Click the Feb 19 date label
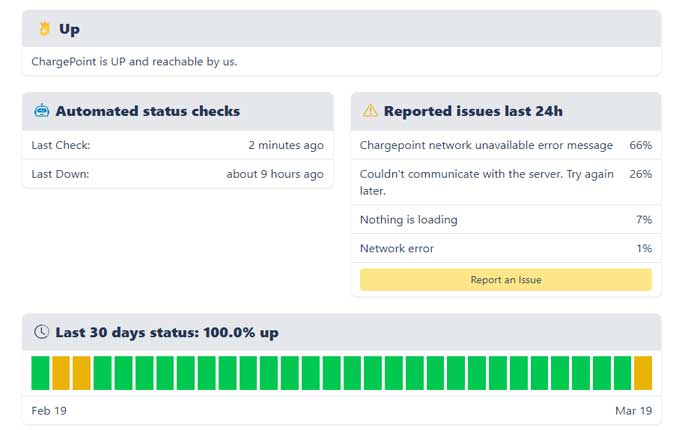 pos(49,411)
